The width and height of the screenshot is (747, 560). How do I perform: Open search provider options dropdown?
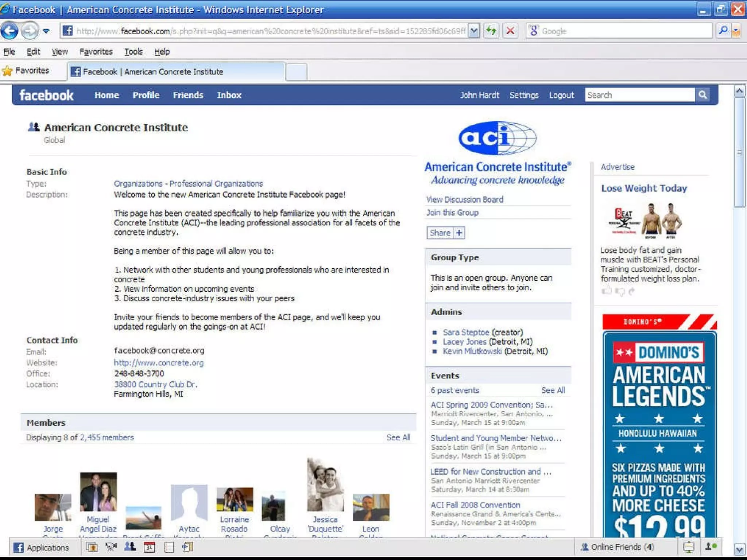736,31
